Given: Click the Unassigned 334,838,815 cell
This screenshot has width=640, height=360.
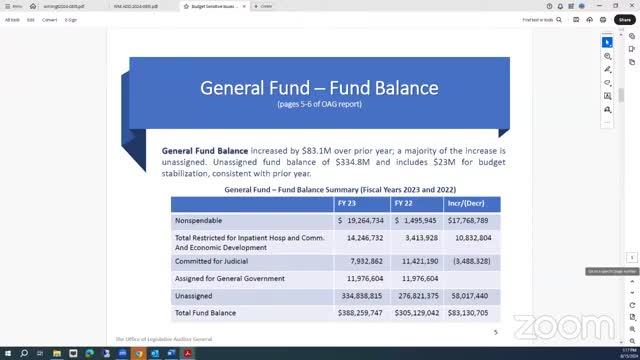Looking at the screenshot, I should pos(362,296).
